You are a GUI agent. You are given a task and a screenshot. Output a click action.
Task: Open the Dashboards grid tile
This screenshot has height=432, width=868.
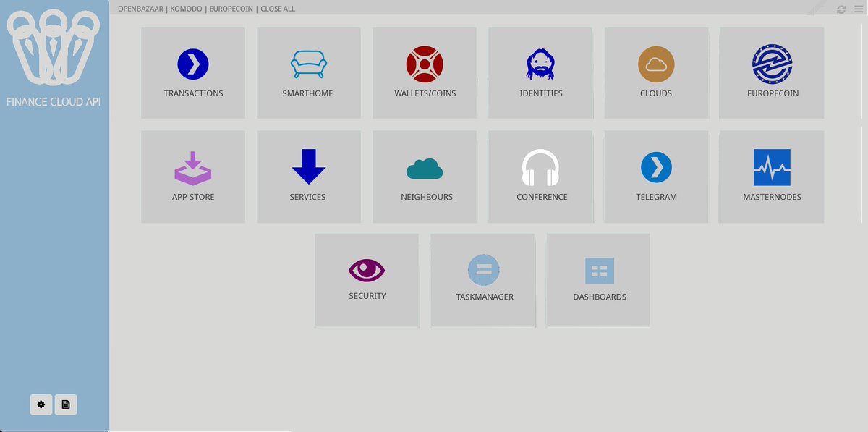pos(598,280)
